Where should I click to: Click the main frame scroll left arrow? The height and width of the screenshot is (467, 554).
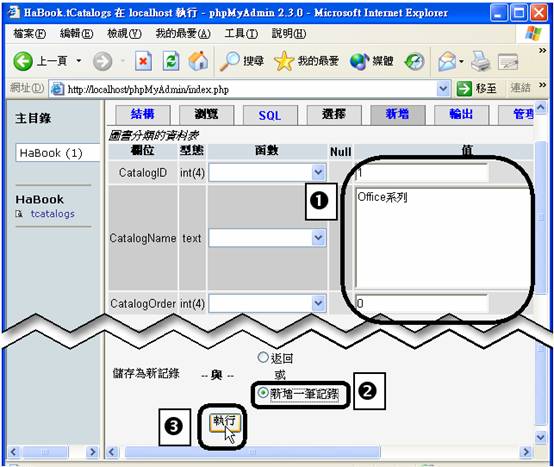pos(112,452)
